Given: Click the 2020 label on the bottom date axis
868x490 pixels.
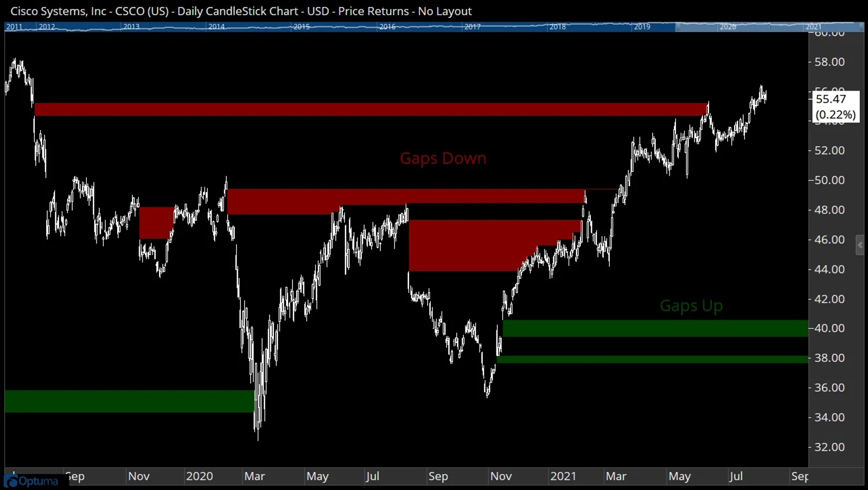Looking at the screenshot, I should [x=199, y=476].
